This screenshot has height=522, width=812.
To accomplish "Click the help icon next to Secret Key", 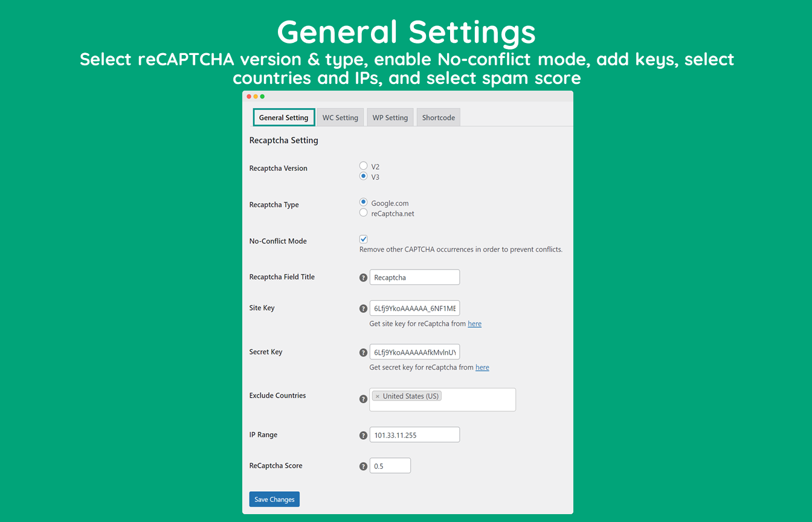I will click(363, 353).
